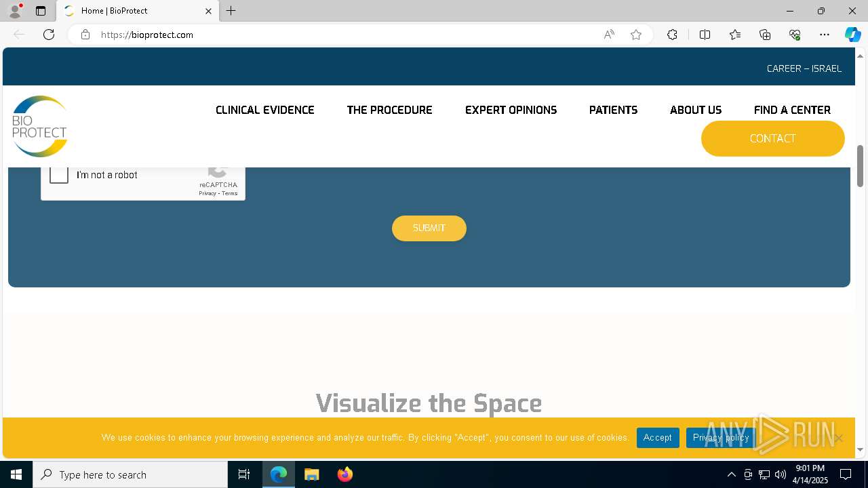Activate the Read aloud icon
868x488 pixels.
(609, 35)
